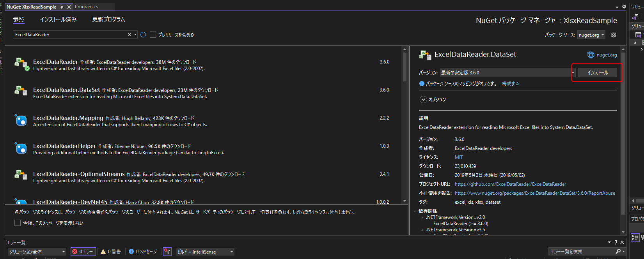Click the ExcelDataReader package icon in list

pos(21,64)
